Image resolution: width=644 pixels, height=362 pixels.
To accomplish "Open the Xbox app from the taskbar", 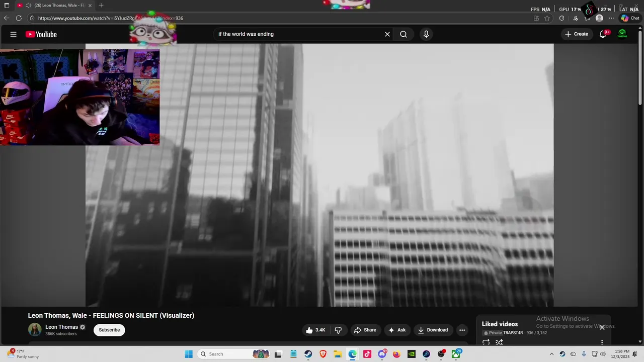I will tap(456, 354).
